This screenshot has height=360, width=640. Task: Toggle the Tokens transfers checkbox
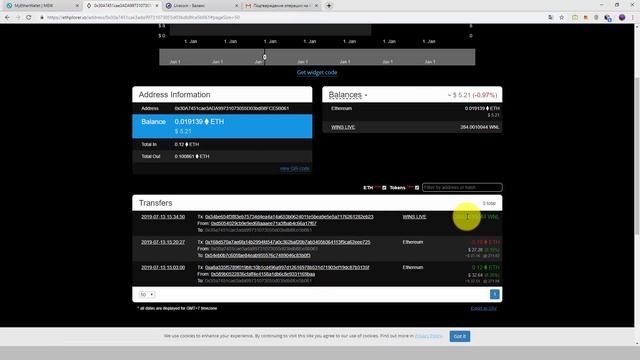(417, 188)
